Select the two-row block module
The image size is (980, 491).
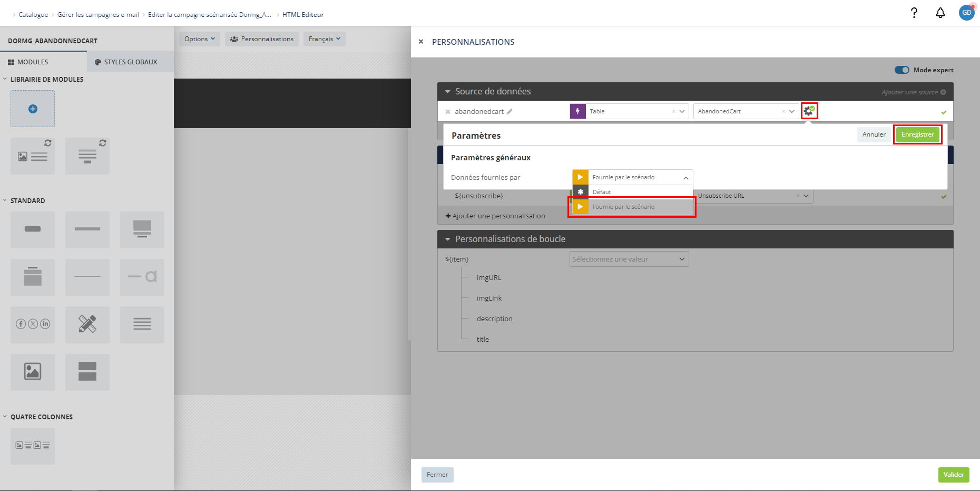pos(87,371)
